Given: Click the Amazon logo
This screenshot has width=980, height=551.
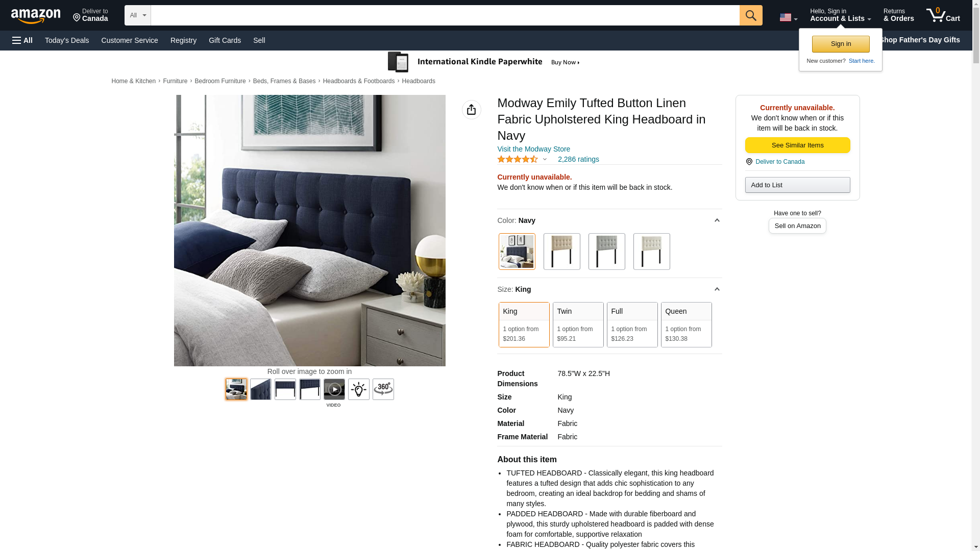Looking at the screenshot, I should [x=36, y=16].
